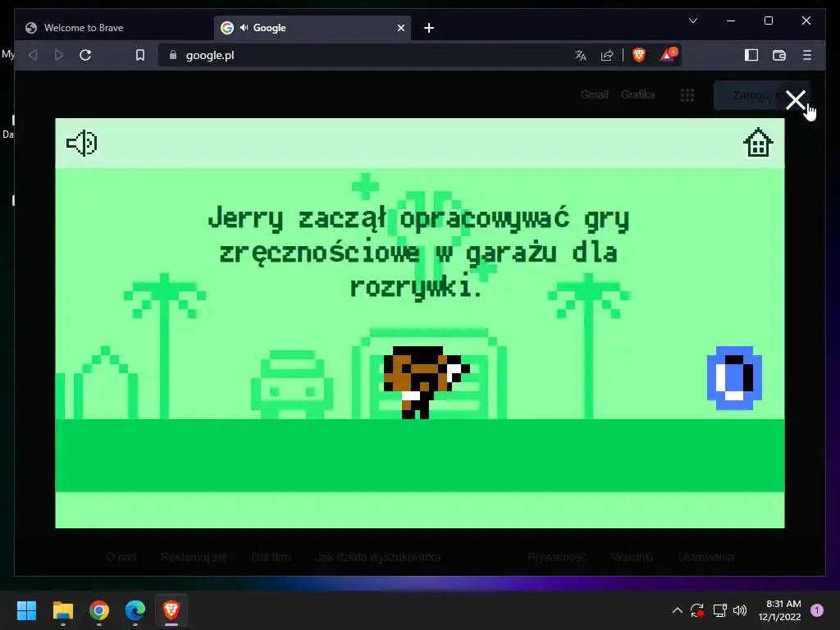Screen dimensions: 840x630
Task: Launch Chrome from taskbar
Action: click(99, 610)
